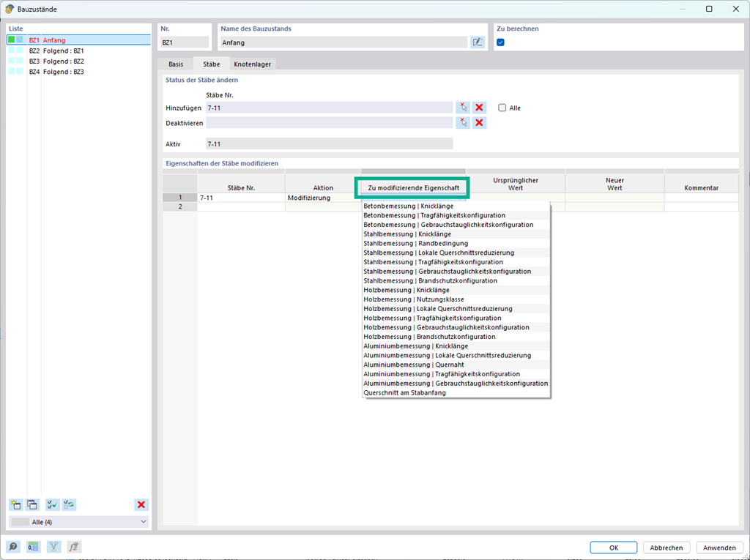Select BZ4 Folgend : BZ3 in list
The height and width of the screenshot is (560, 750).
pos(79,72)
